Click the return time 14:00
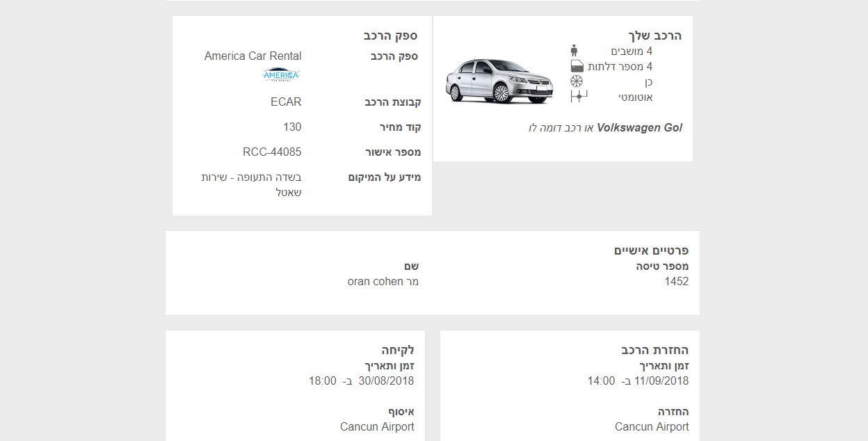This screenshot has height=441, width=868. pos(601,381)
